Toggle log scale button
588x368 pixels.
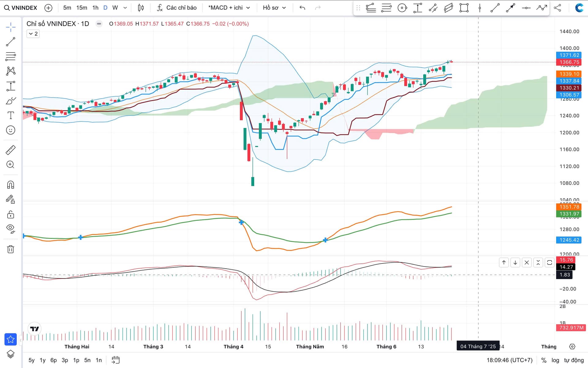coord(555,360)
